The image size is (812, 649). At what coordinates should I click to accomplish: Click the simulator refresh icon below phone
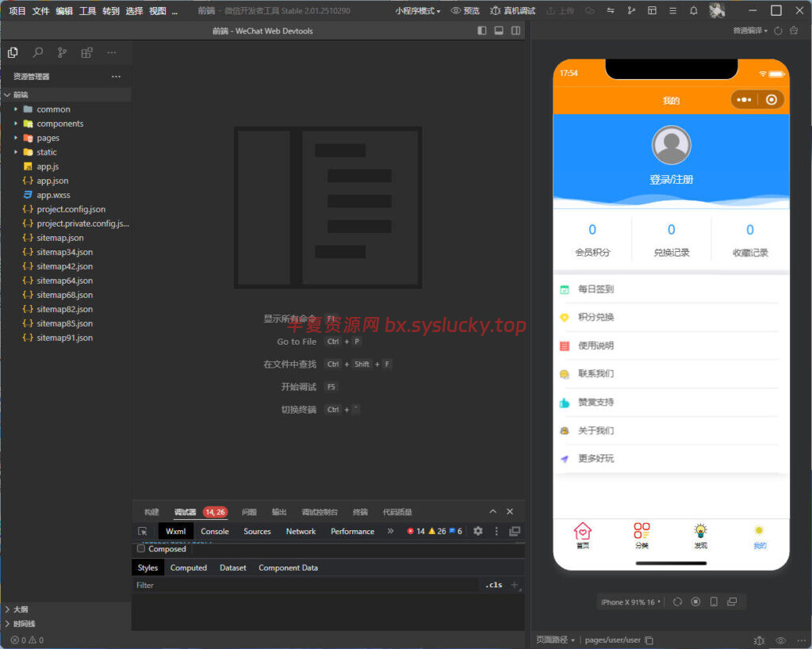[677, 601]
